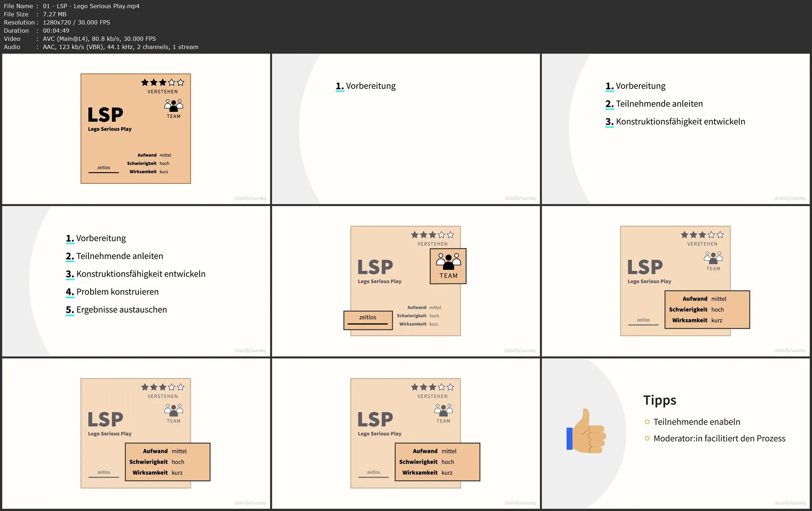Click the highlighted zeitlos box
Screen dimensions: 812x511
tap(368, 320)
